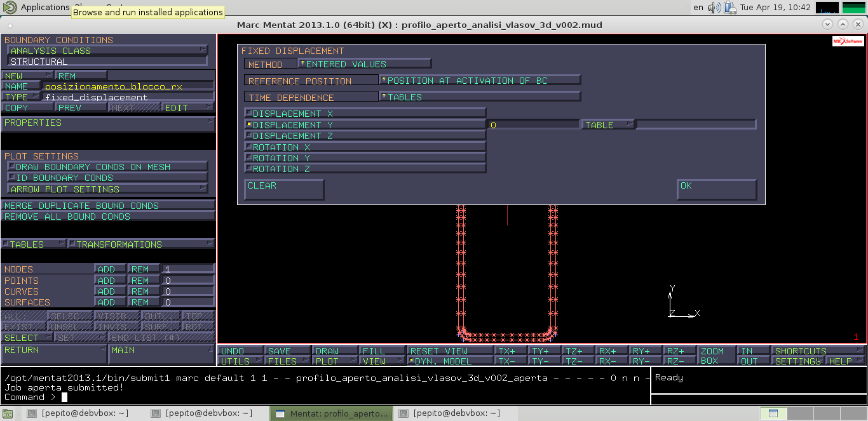
Task: Click OK in Fixed Displacement dialog
Action: point(717,189)
